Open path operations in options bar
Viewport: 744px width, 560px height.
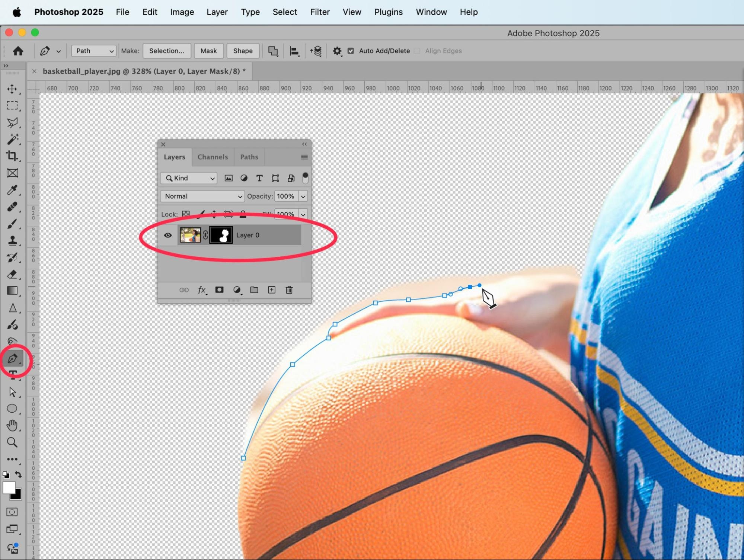coord(273,51)
